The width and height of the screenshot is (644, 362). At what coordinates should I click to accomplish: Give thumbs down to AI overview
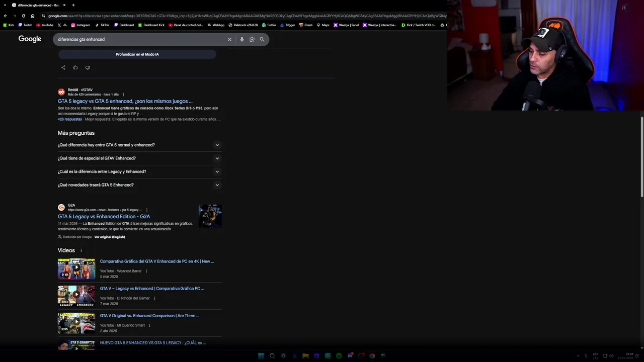pyautogui.click(x=87, y=67)
